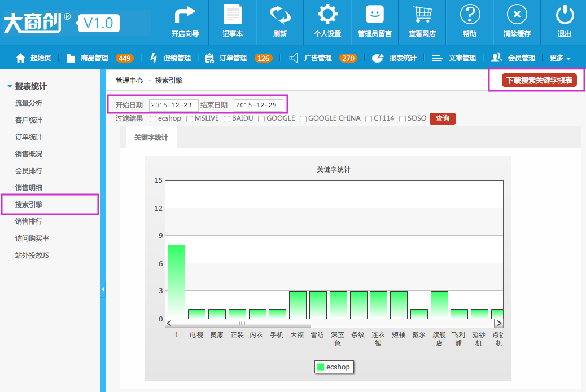586x392 pixels.
Task: Click the 270 badge on 广告管理
Action: (x=348, y=58)
